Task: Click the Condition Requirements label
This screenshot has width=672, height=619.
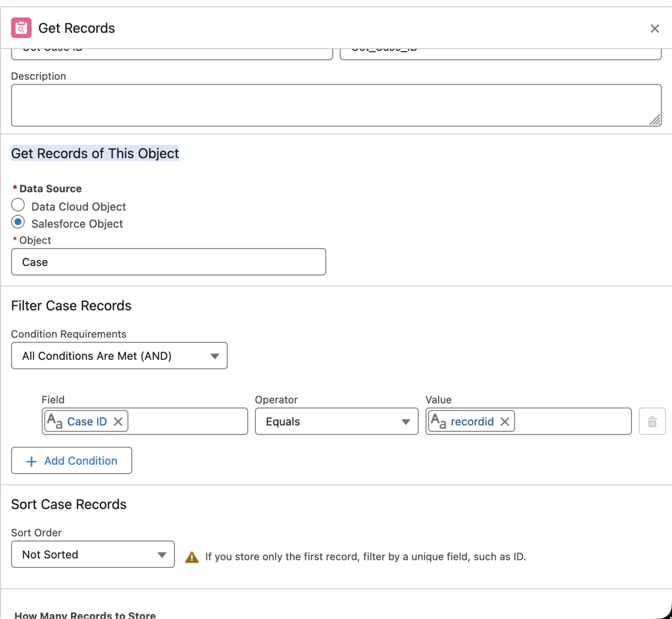Action: pyautogui.click(x=68, y=334)
